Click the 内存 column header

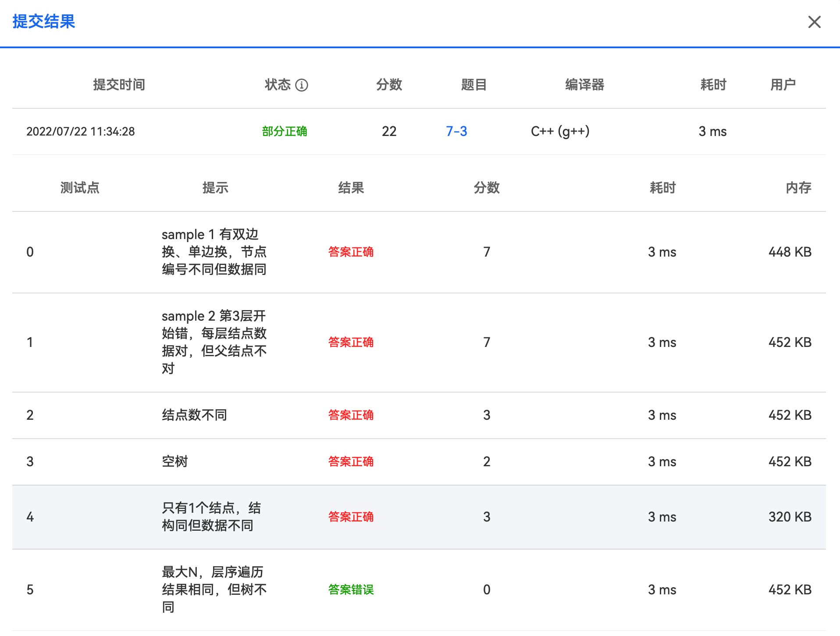pyautogui.click(x=798, y=188)
